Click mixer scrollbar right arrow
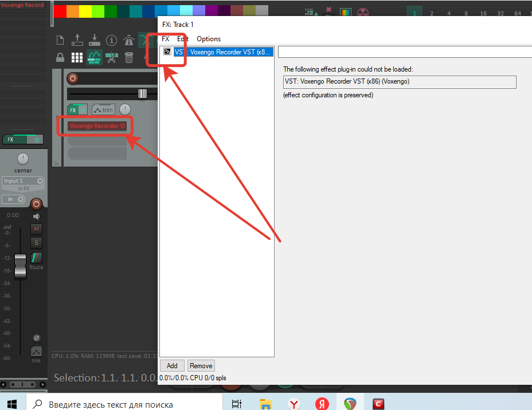This screenshot has width=532, height=410. (43, 384)
